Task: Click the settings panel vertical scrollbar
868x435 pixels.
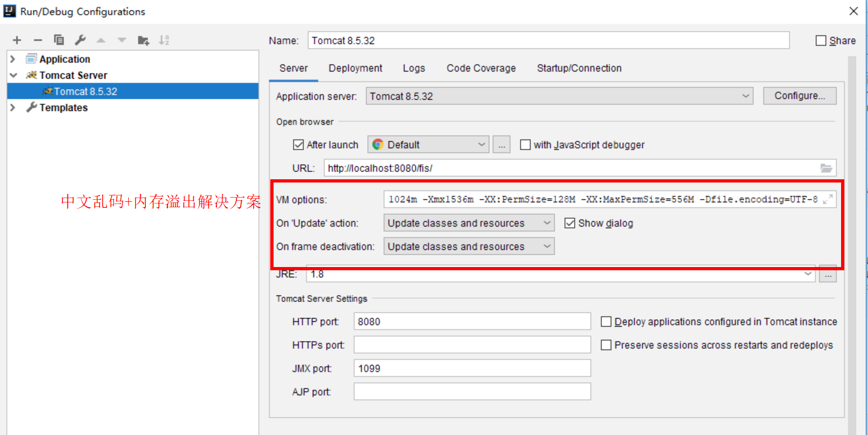Action: [x=852, y=245]
